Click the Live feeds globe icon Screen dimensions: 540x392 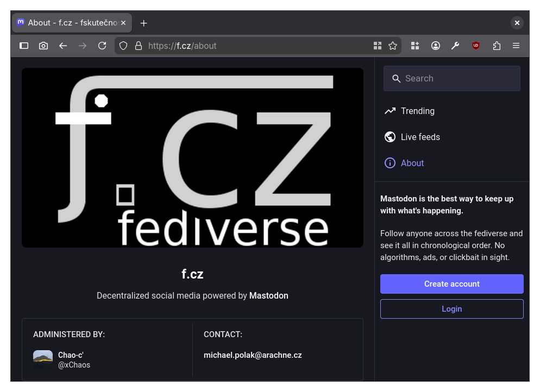point(390,137)
